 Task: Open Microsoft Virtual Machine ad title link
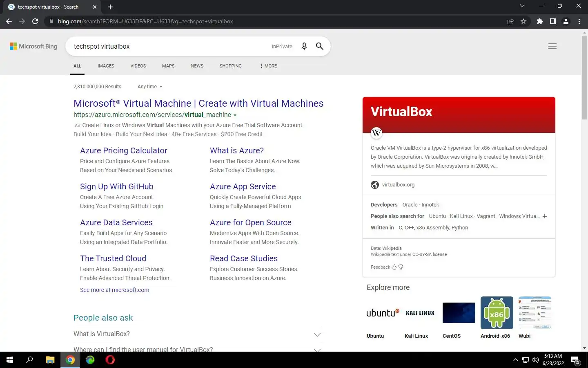(198, 103)
